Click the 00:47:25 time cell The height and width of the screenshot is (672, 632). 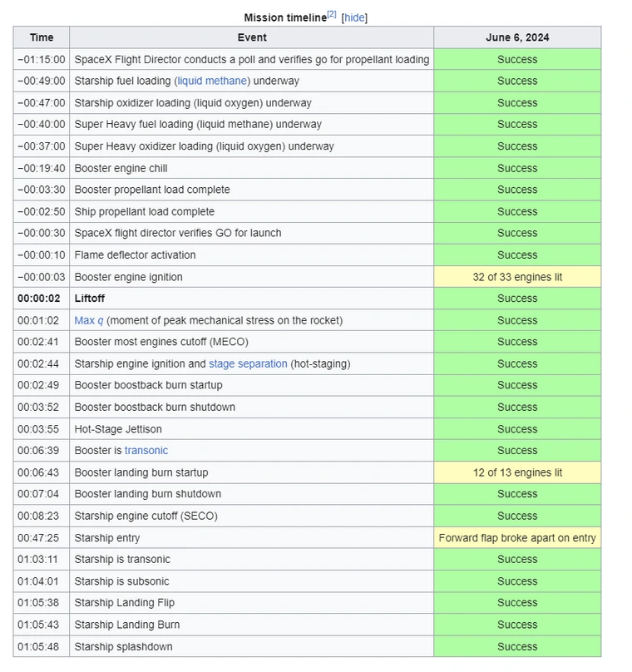41,537
